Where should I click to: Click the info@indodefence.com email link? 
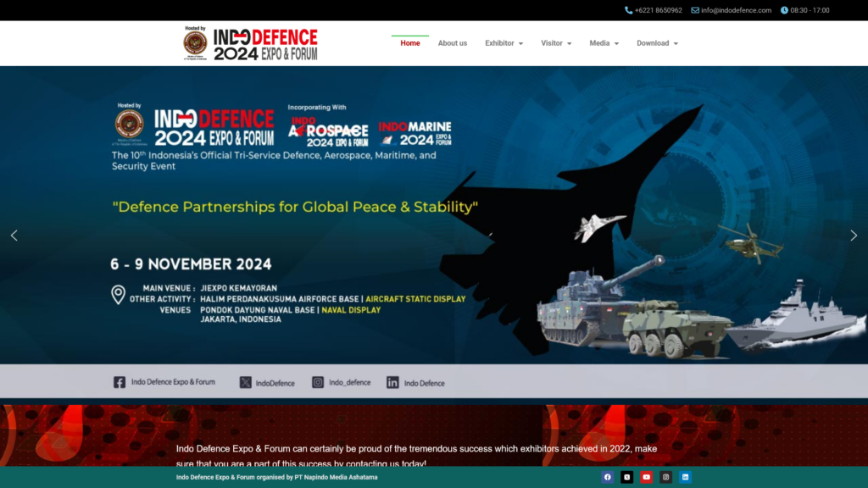pos(736,10)
